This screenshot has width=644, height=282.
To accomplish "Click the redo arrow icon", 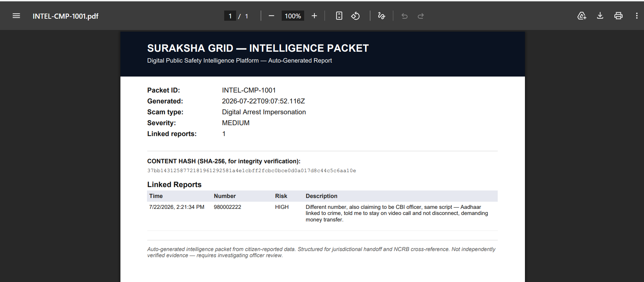I will click(421, 16).
